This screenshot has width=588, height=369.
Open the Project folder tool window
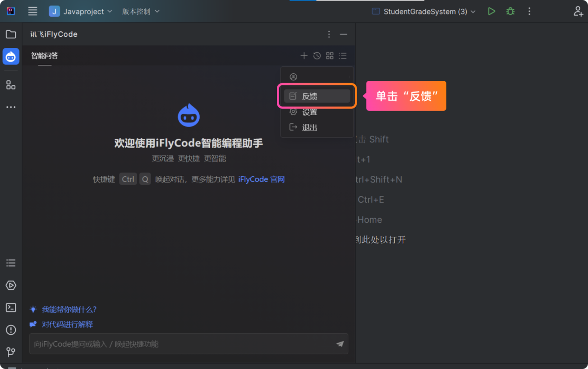coord(11,34)
